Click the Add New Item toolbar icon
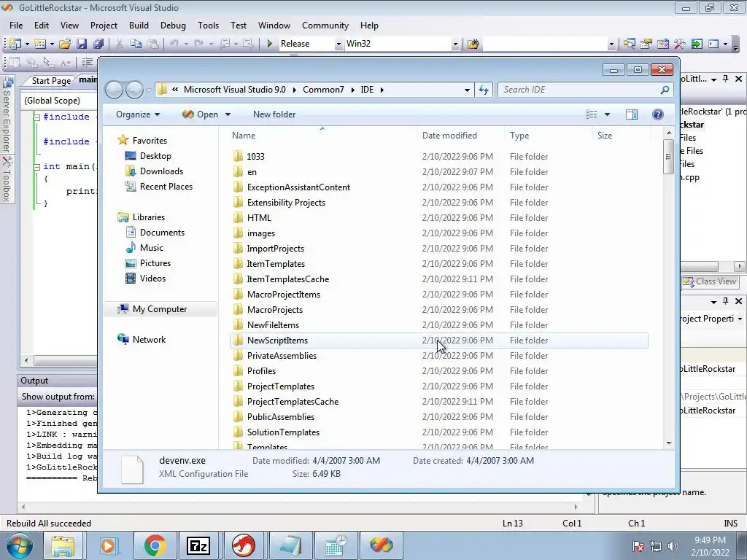This screenshot has height=560, width=747. pyautogui.click(x=40, y=44)
